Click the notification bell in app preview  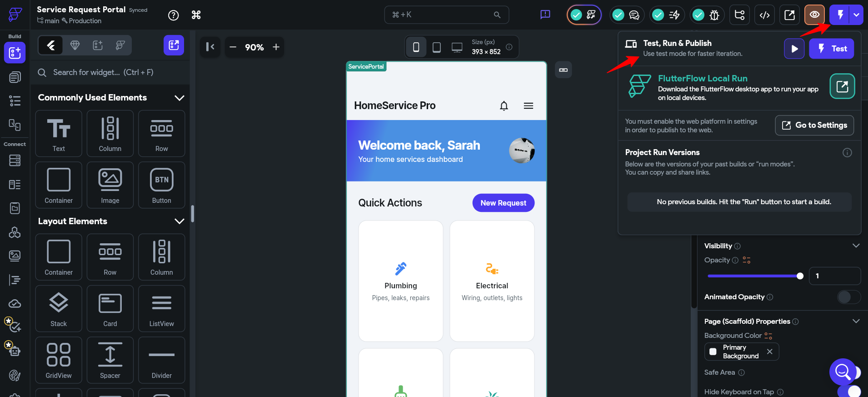(x=504, y=106)
